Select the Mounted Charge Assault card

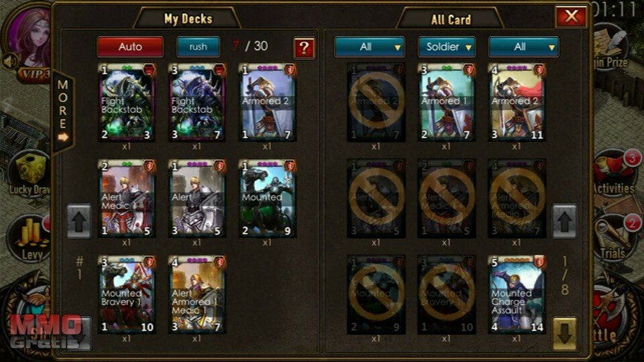click(x=517, y=294)
